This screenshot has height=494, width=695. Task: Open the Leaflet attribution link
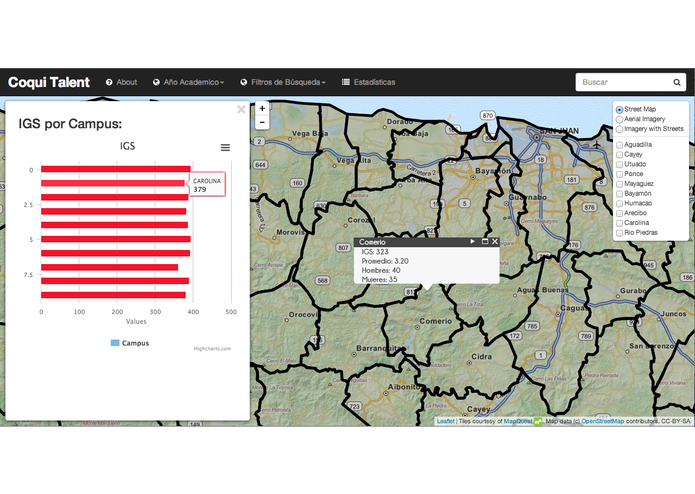[445, 421]
